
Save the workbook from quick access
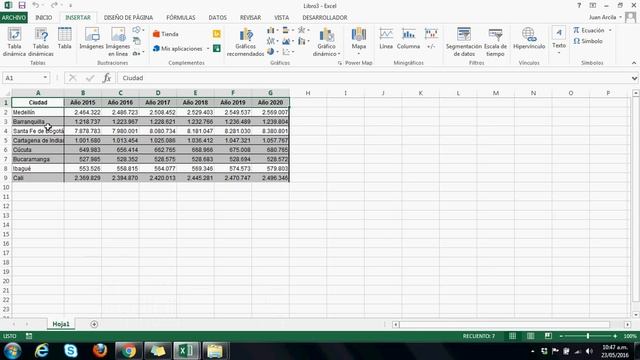pos(22,6)
